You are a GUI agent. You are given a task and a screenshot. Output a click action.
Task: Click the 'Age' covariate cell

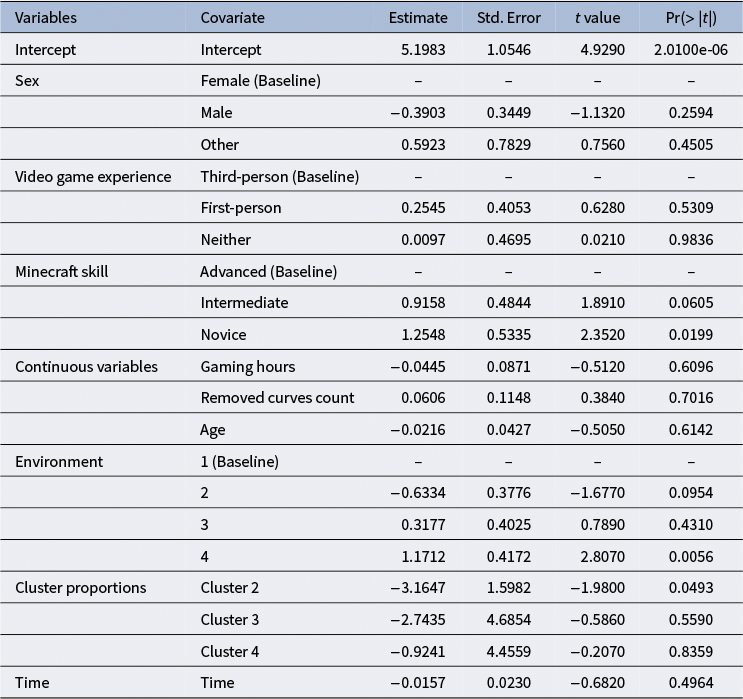point(212,430)
